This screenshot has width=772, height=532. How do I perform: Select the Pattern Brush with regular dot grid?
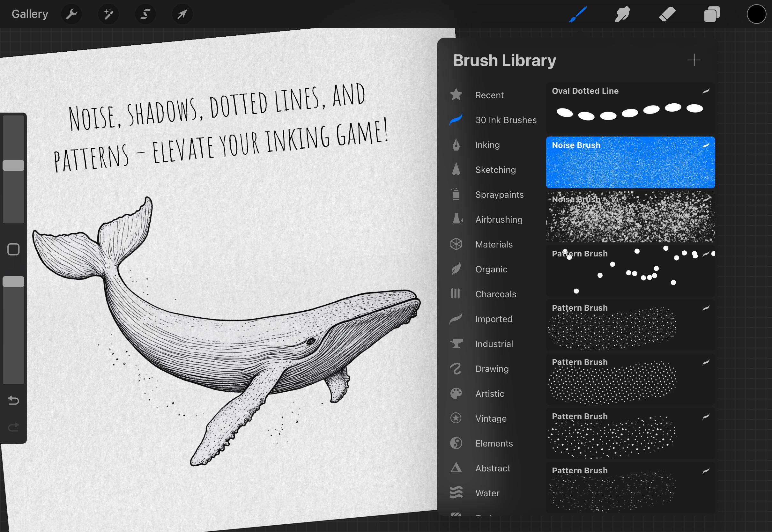point(630,379)
